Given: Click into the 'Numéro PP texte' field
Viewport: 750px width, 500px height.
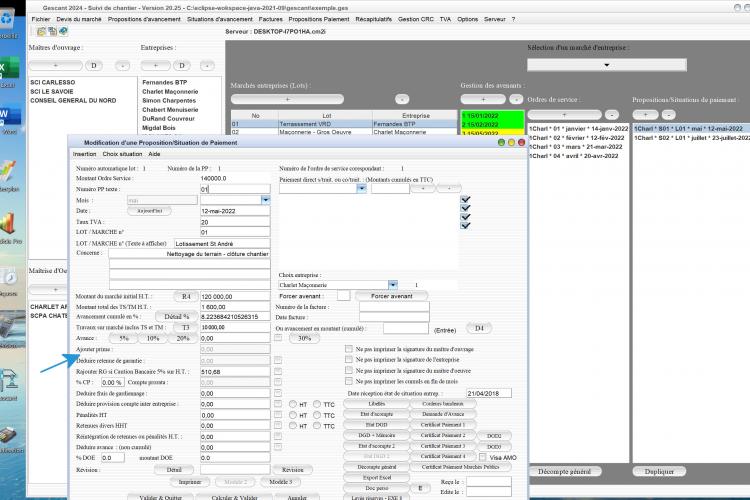Looking at the screenshot, I should point(235,189).
